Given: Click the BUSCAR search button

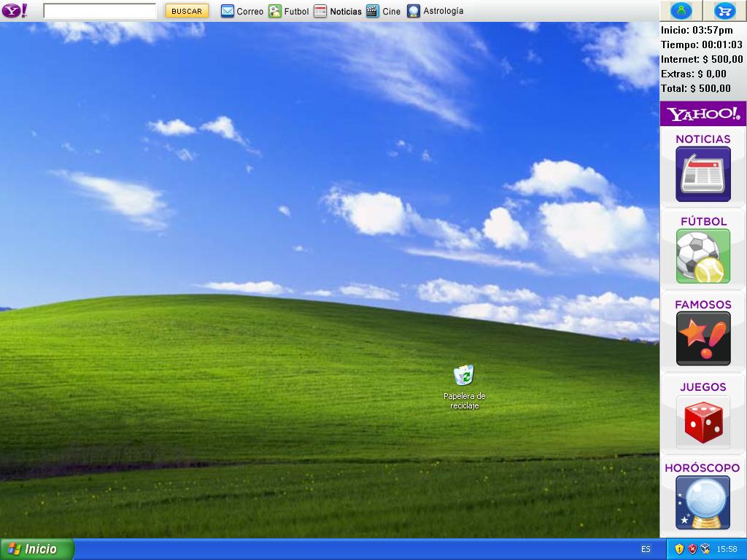Looking at the screenshot, I should pyautogui.click(x=187, y=11).
